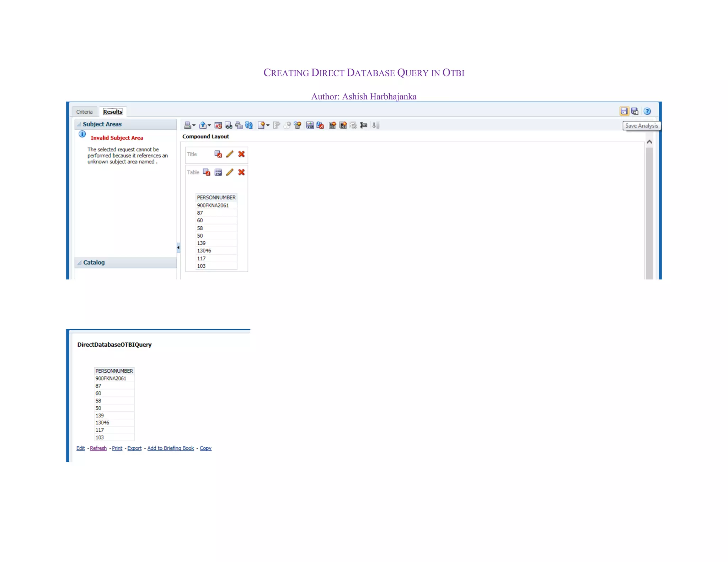Click the Refresh results blue arrows icon
Viewport: 728px width, 562px height.
click(249, 125)
